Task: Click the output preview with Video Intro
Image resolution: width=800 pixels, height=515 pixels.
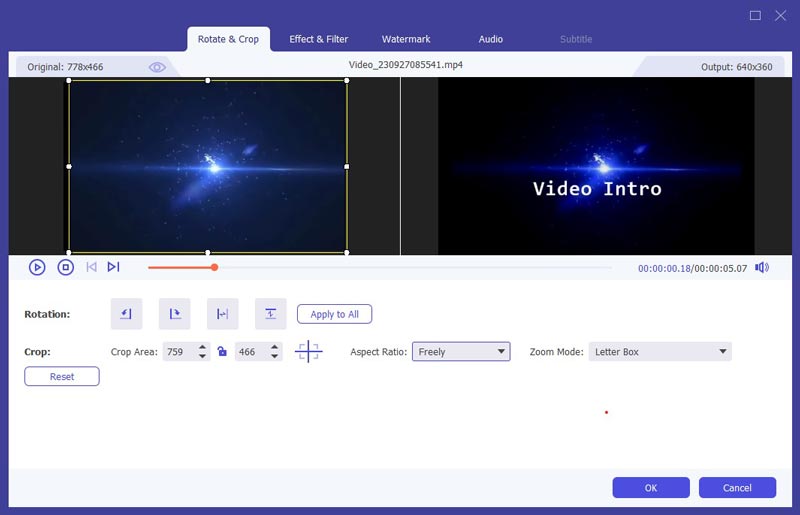Action: pyautogui.click(x=596, y=166)
